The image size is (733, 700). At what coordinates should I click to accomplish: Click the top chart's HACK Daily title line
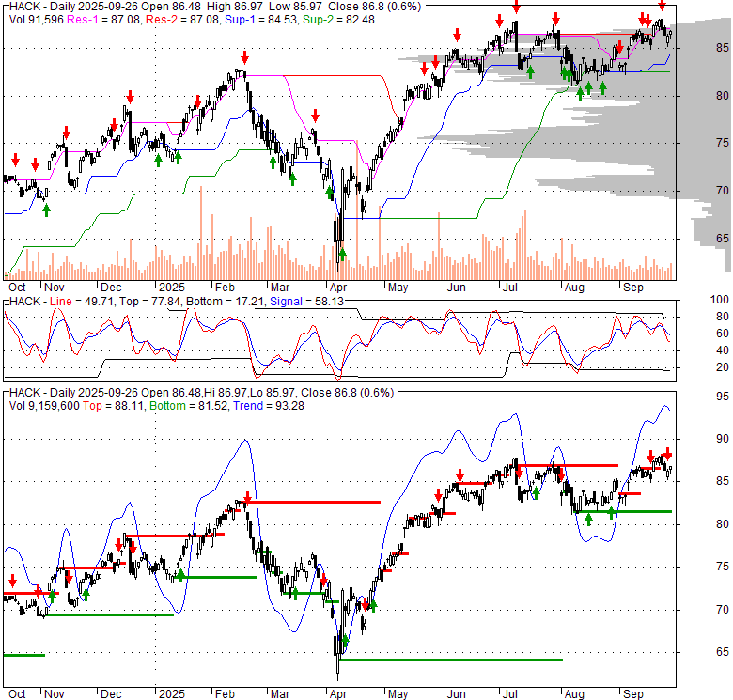[x=215, y=7]
